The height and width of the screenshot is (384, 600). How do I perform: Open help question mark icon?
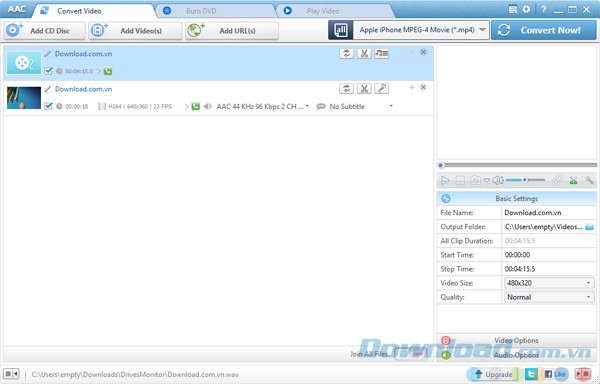coord(543,10)
